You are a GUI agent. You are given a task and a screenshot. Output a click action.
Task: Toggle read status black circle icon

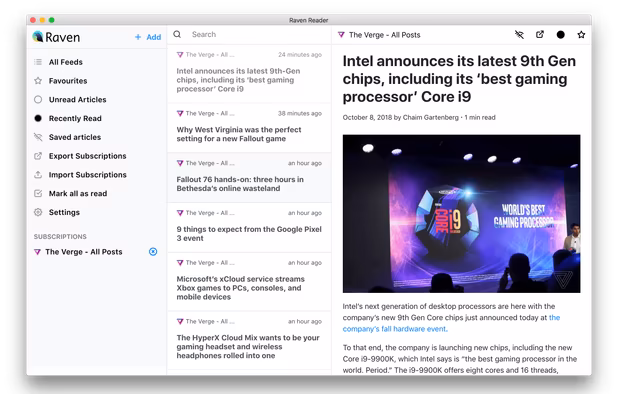pyautogui.click(x=560, y=35)
